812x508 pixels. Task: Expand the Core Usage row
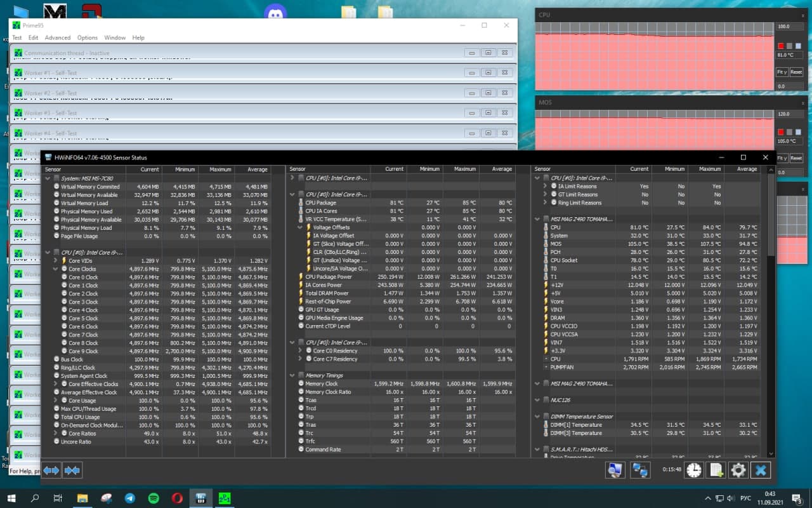[x=56, y=401]
